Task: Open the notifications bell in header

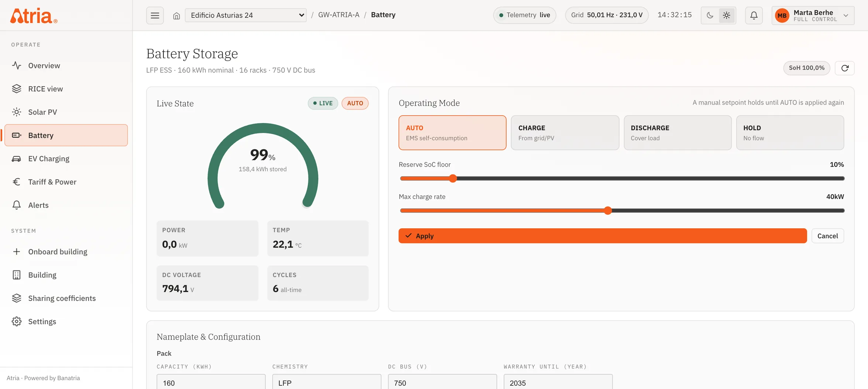Action: [x=754, y=16]
